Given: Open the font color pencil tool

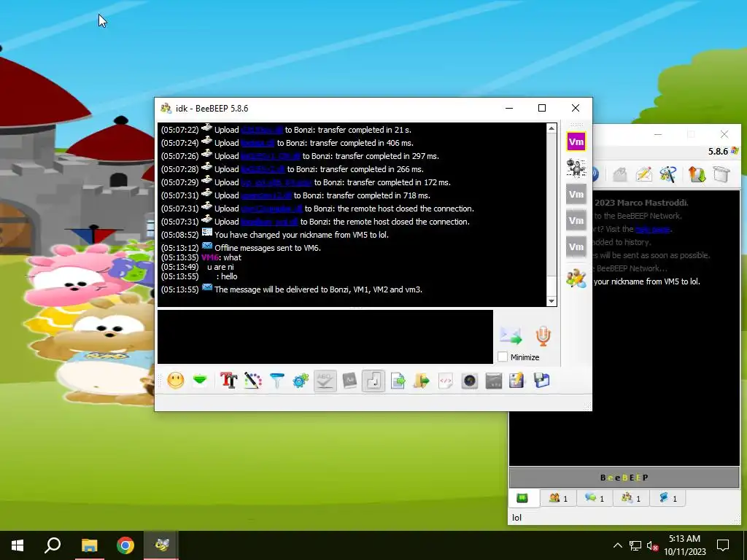Looking at the screenshot, I should [x=253, y=381].
